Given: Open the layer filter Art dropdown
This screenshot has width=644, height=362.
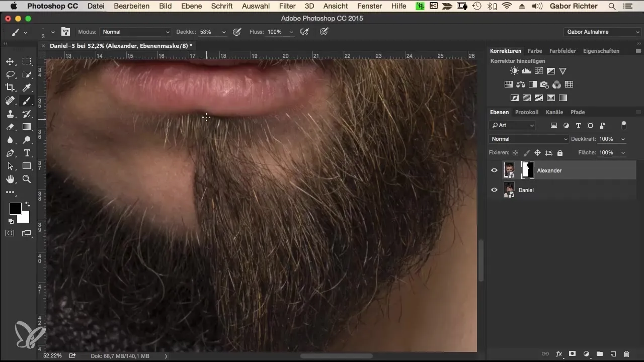Looking at the screenshot, I should point(513,125).
